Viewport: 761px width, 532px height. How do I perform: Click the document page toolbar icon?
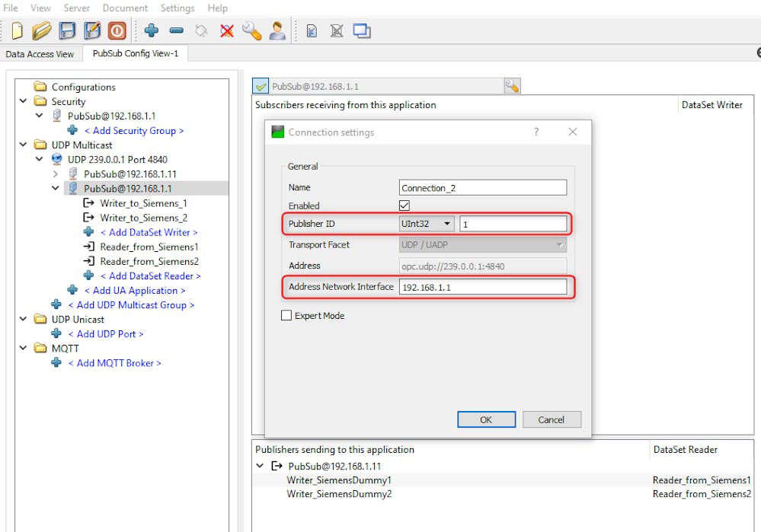[312, 31]
